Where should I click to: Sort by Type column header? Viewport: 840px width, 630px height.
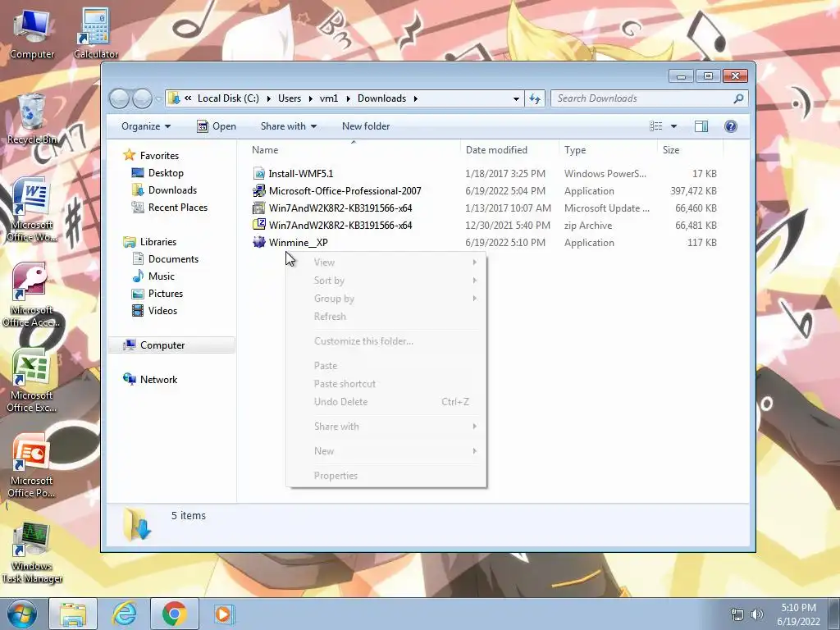point(608,150)
